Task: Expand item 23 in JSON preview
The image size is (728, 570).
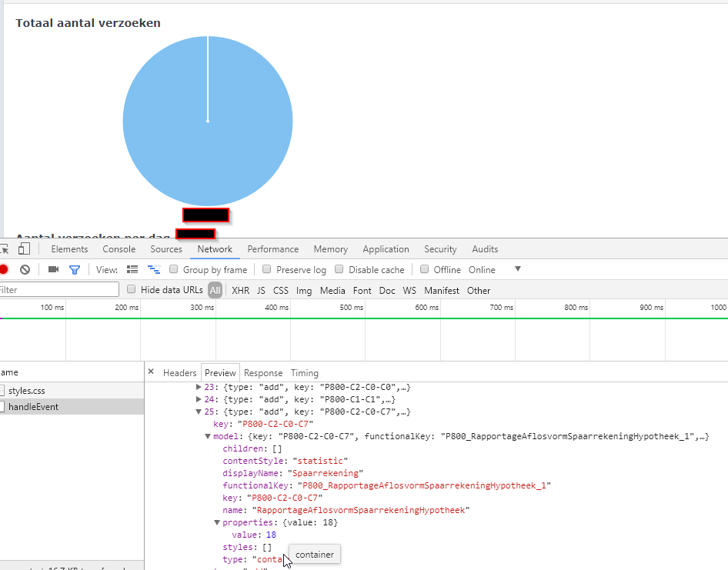Action: pos(199,387)
